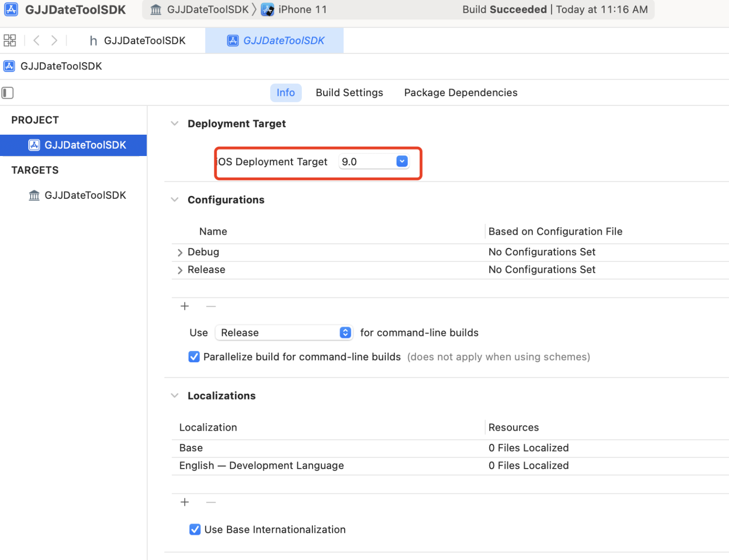729x560 pixels.
Task: Switch to the Info tab
Action: (286, 92)
